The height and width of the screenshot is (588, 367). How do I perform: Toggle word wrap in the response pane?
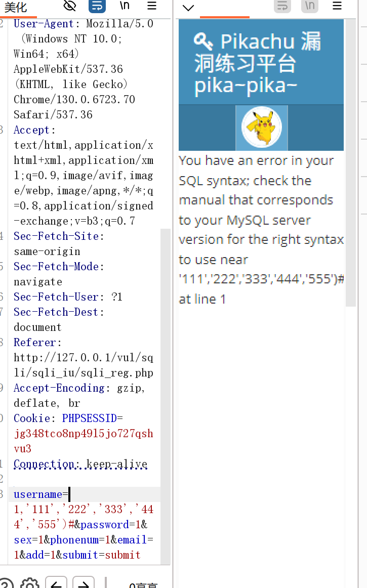coord(282,7)
